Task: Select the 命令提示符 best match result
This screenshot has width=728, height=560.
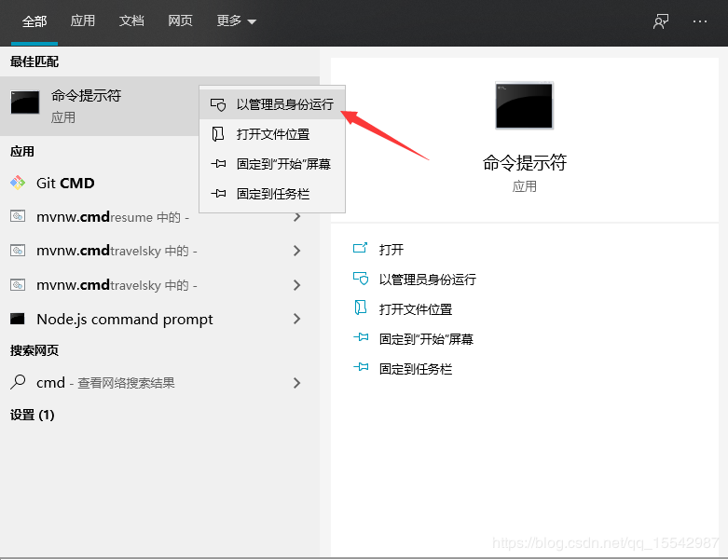Action: click(100, 106)
